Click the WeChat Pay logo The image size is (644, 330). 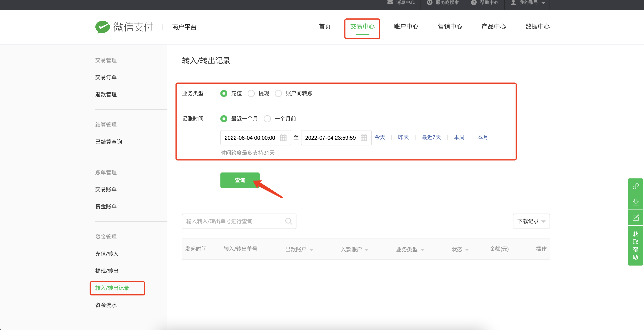click(x=124, y=27)
